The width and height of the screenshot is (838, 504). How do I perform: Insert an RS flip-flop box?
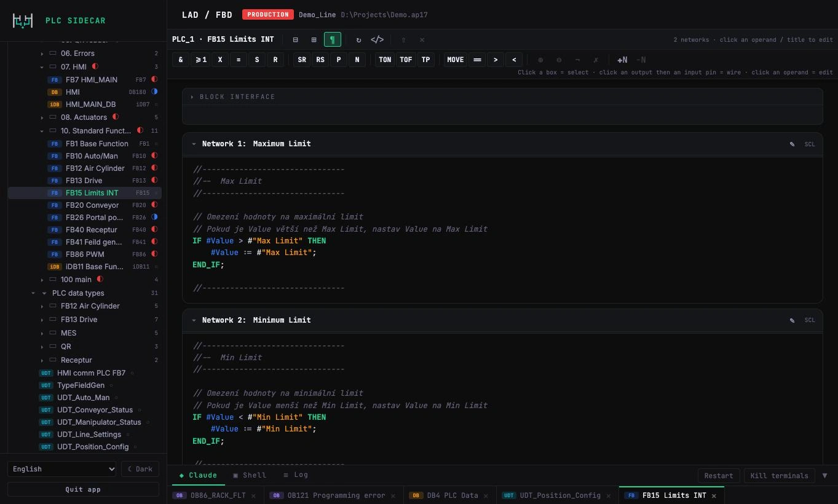coord(320,60)
